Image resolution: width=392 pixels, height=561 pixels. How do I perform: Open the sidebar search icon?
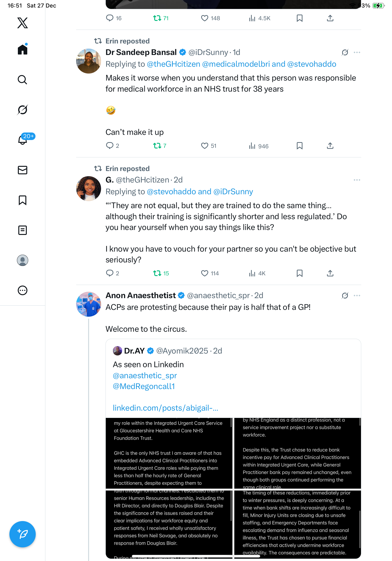tap(23, 80)
